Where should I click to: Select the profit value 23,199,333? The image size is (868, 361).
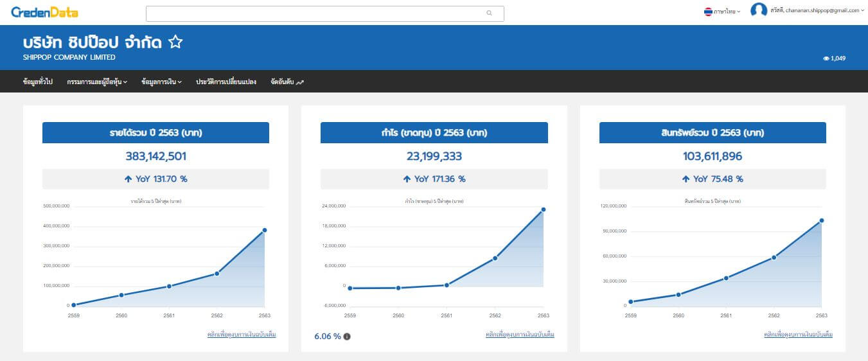434,156
